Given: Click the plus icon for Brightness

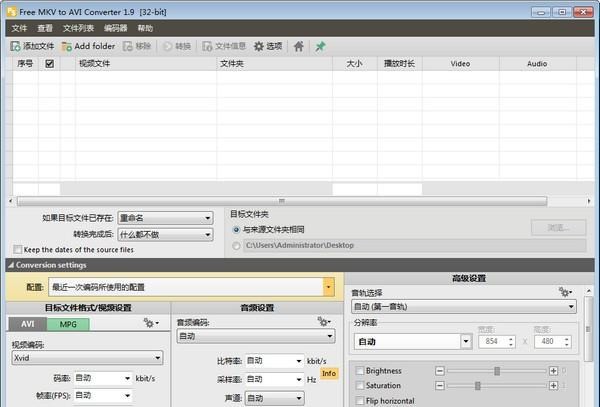Looking at the screenshot, I should pyautogui.click(x=553, y=371).
